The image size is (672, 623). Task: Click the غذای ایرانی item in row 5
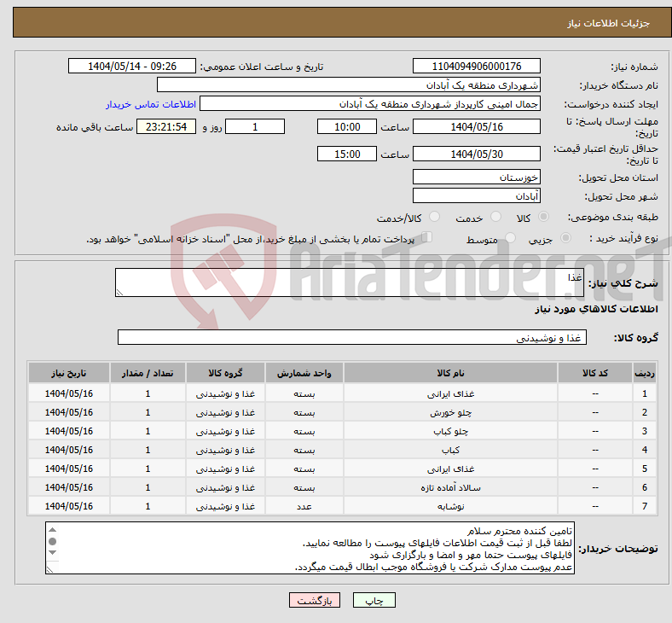point(450,469)
